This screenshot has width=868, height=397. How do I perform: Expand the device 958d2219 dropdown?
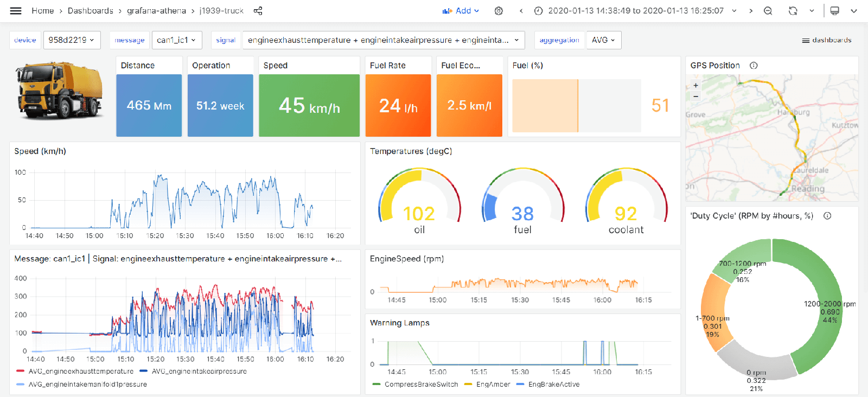(x=72, y=40)
